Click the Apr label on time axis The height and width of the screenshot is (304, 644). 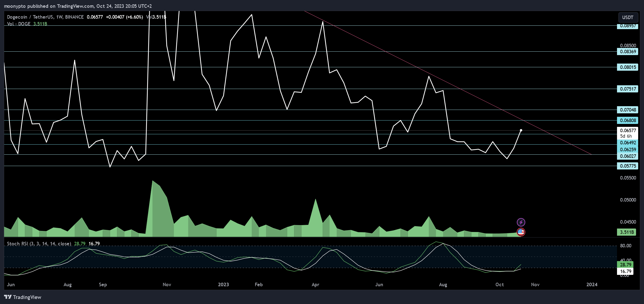tap(316, 285)
